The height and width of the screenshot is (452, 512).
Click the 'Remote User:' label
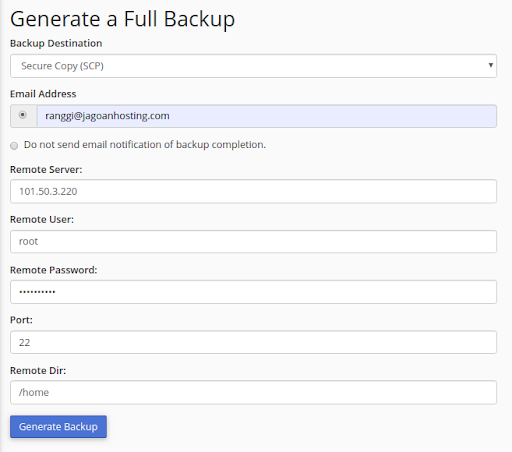click(42, 220)
